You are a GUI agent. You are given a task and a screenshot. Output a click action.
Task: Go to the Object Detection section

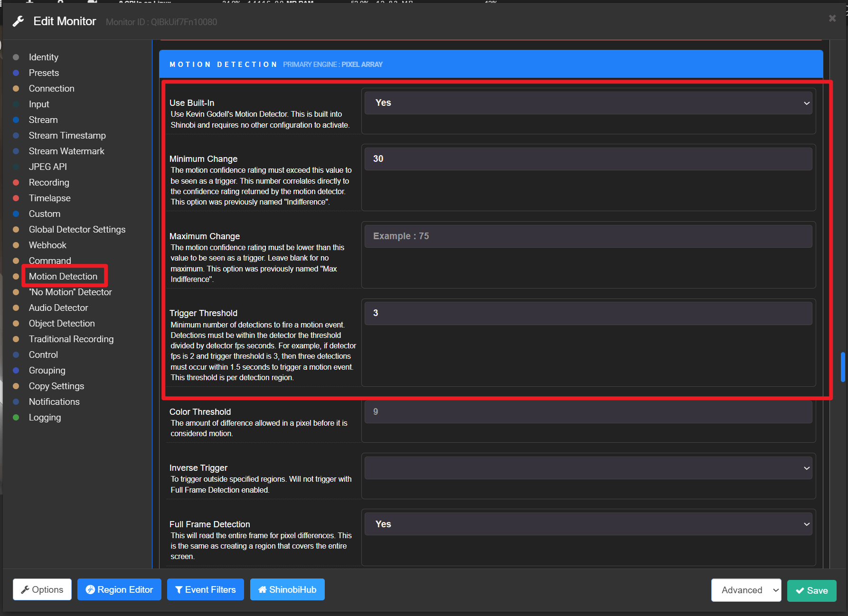pos(62,323)
